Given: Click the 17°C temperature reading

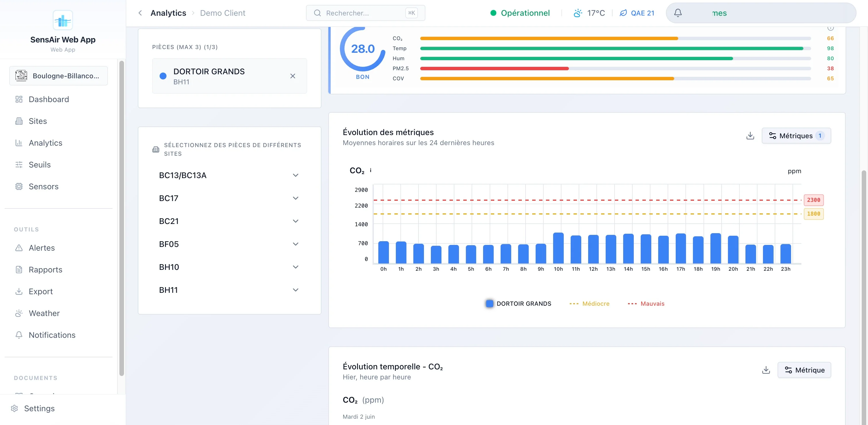Looking at the screenshot, I should 596,13.
